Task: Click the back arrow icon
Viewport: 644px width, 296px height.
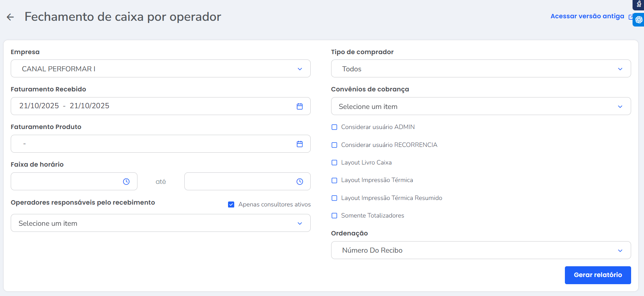Action: pos(10,17)
